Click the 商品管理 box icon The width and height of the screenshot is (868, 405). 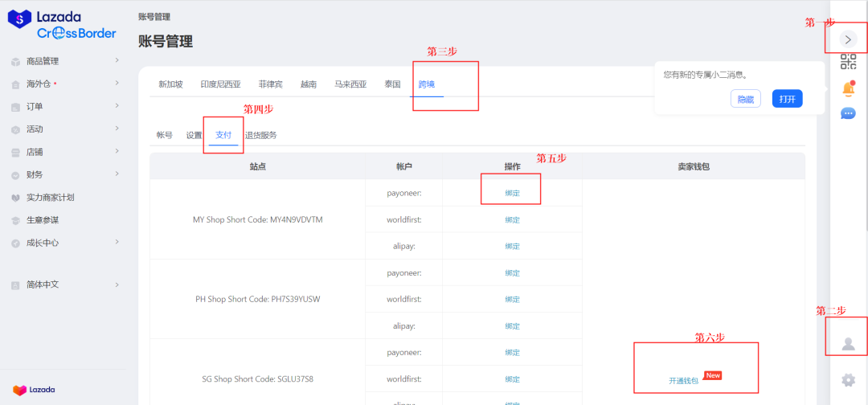click(16, 61)
